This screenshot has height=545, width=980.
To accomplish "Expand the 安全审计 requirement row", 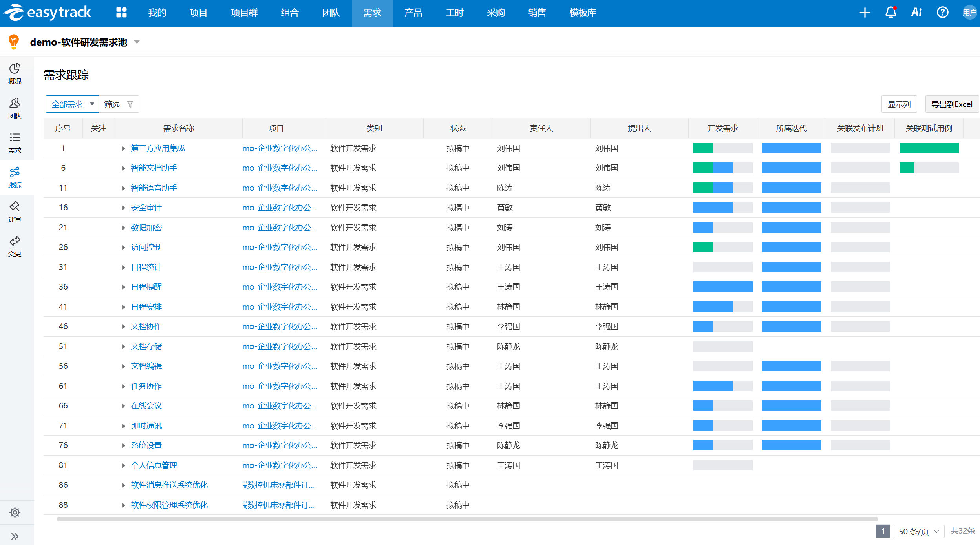I will pos(123,208).
